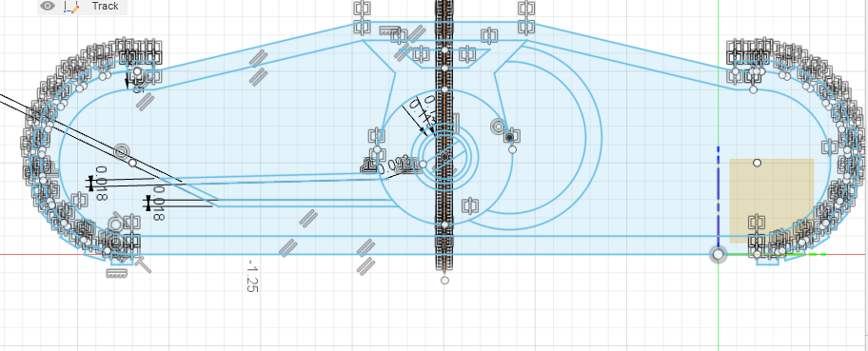Click the center point of the concentric circles

(444, 158)
